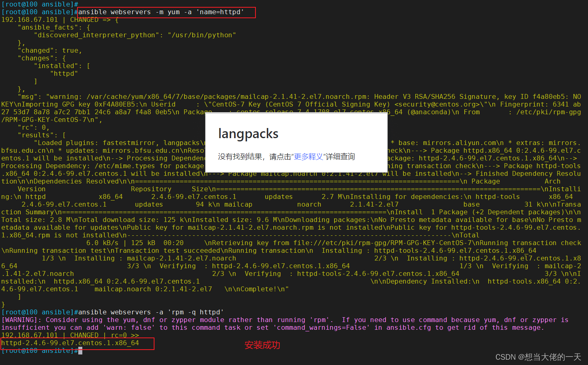Image resolution: width=588 pixels, height=365 pixels.
Task: Click the "ansible_facts": { line
Action: coord(54,28)
